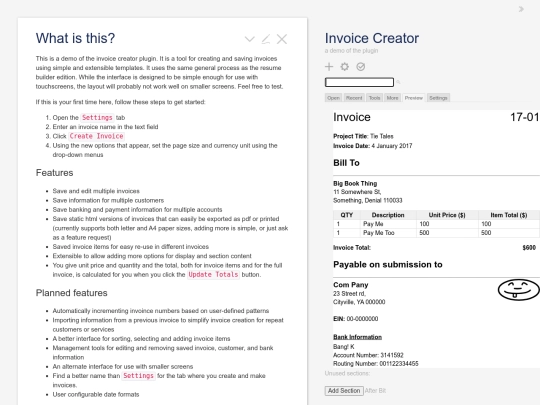This screenshot has height=405, width=540.
Task: Click the bank name "Bang! K"
Action: 344,346
